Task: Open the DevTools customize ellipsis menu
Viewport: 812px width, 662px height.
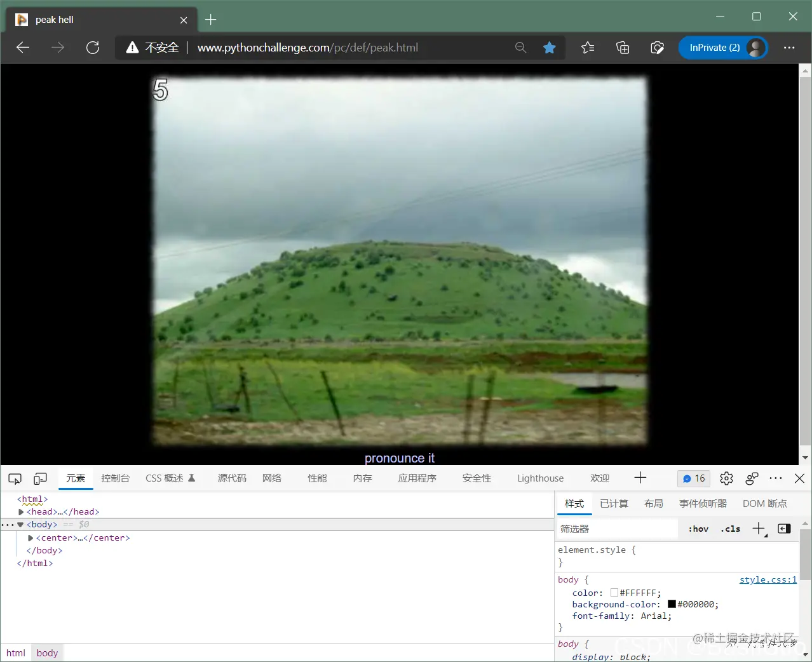Action: (776, 478)
